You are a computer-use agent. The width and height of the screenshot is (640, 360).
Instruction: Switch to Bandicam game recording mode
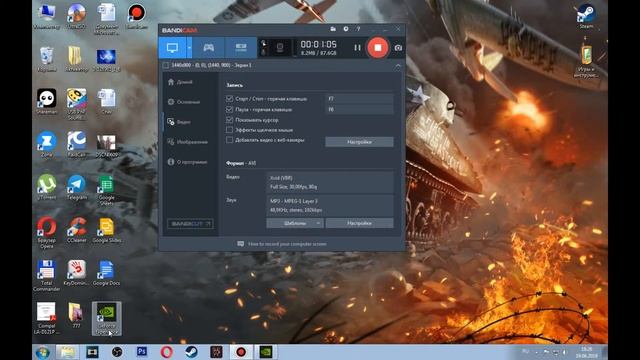click(x=209, y=48)
